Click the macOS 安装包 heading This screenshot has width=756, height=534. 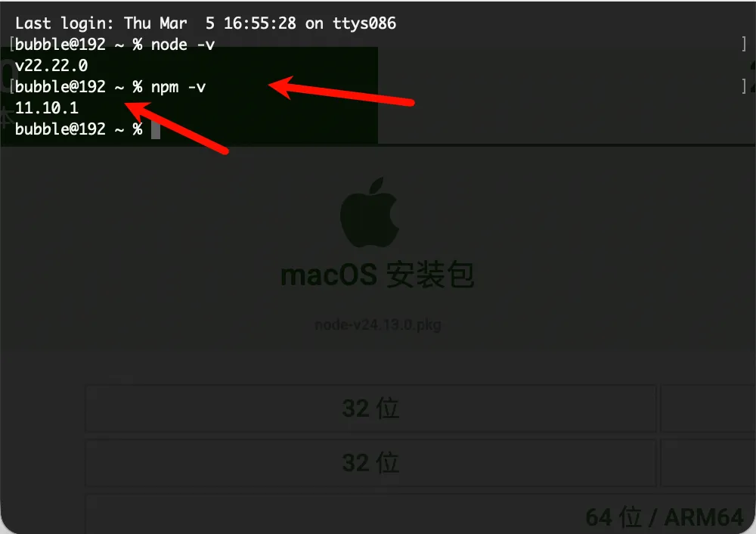377,275
